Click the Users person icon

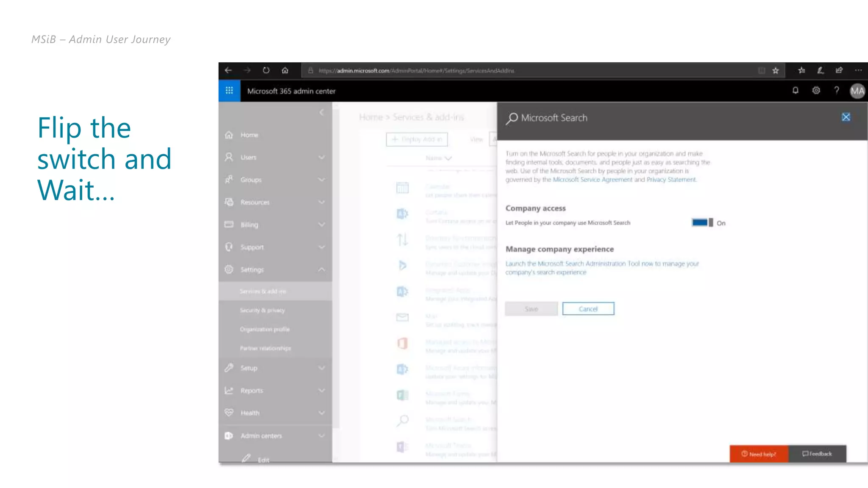point(229,157)
